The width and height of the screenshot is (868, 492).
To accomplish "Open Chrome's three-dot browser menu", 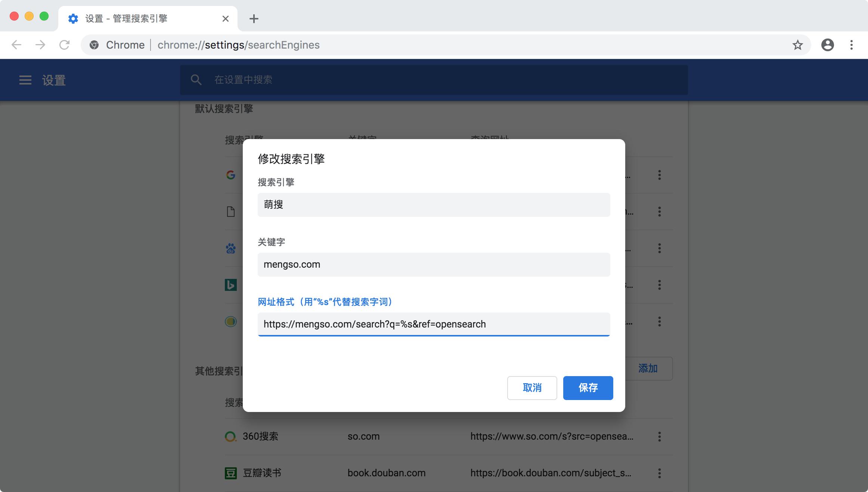I will coord(851,45).
